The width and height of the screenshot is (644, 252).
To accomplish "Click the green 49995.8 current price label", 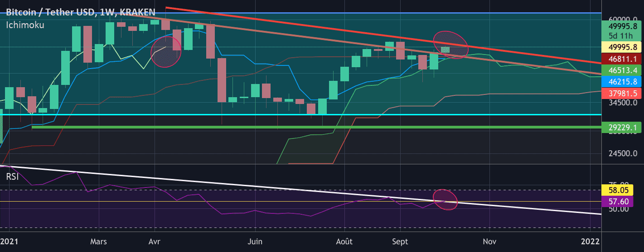I will click(x=622, y=26).
